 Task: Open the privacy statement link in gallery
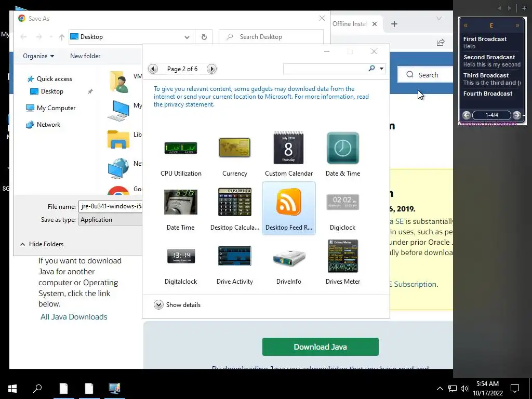tap(184, 104)
